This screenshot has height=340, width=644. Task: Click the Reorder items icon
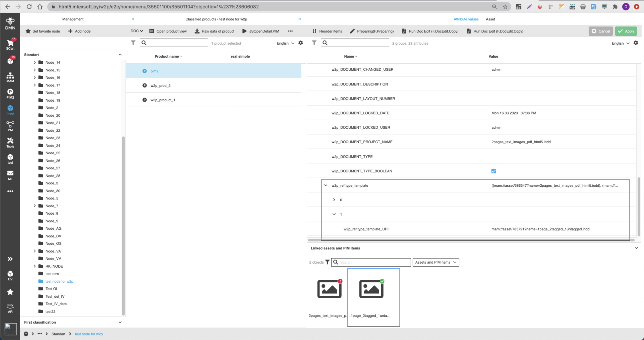314,31
